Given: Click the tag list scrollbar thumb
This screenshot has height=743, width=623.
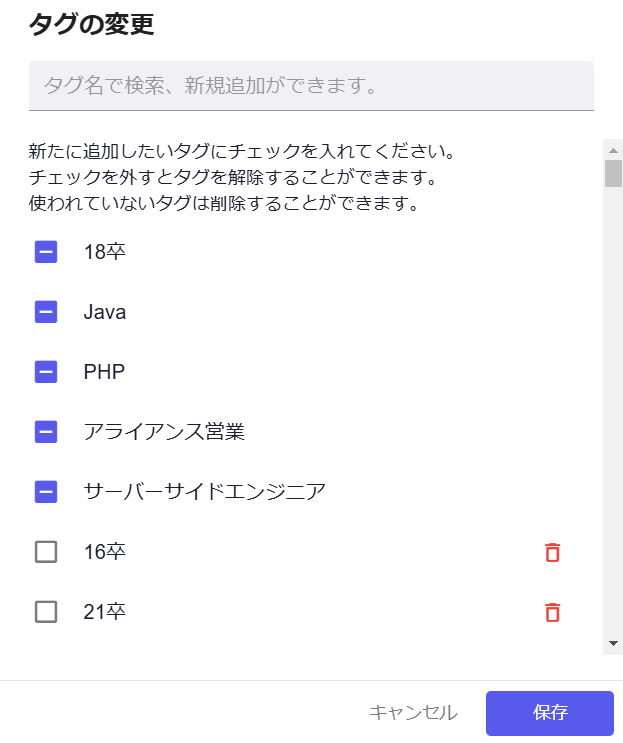Looking at the screenshot, I should [x=613, y=173].
